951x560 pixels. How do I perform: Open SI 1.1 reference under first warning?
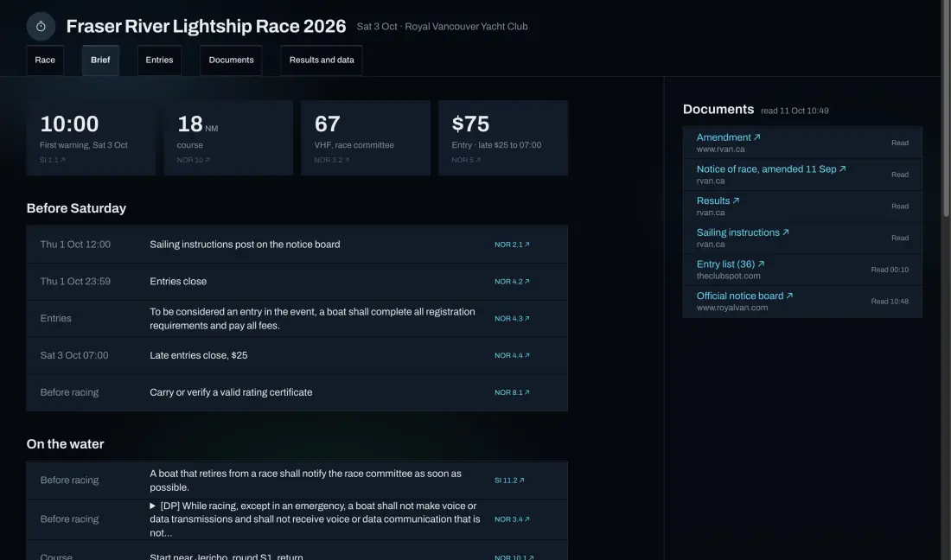52,160
